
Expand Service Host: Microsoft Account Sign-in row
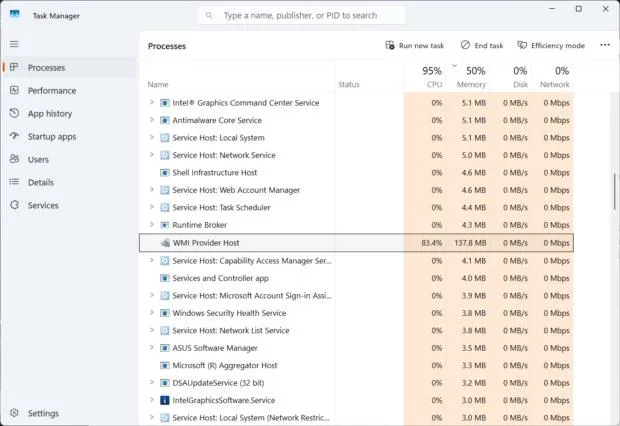tap(151, 295)
